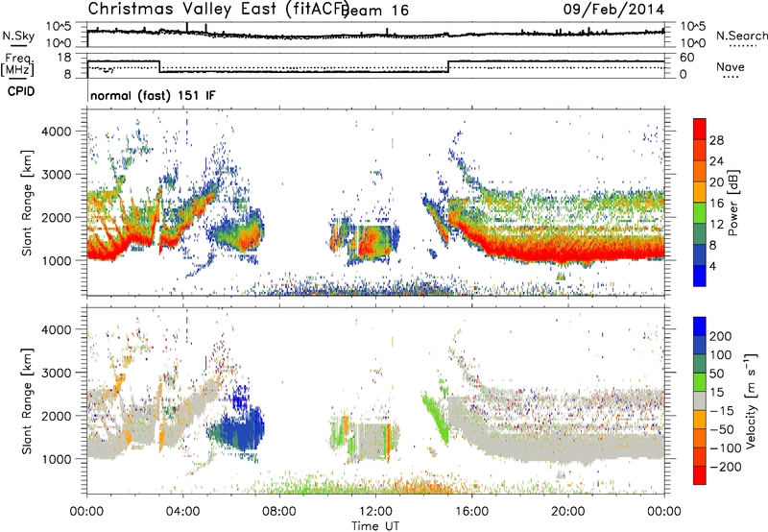Click the '-100' label on Velocity colorbar
The image size is (768, 532).
click(725, 448)
